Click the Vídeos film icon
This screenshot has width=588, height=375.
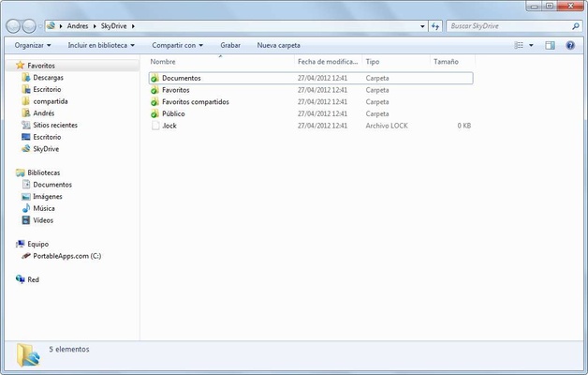[26, 220]
